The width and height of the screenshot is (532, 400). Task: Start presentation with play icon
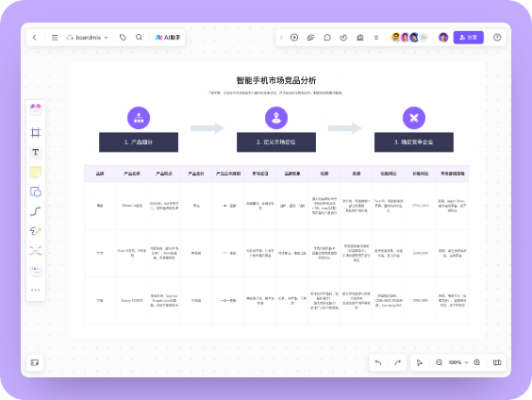294,38
